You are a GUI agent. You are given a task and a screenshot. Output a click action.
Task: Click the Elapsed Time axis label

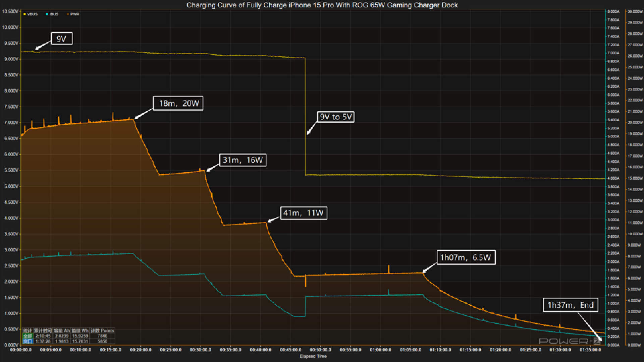click(313, 356)
